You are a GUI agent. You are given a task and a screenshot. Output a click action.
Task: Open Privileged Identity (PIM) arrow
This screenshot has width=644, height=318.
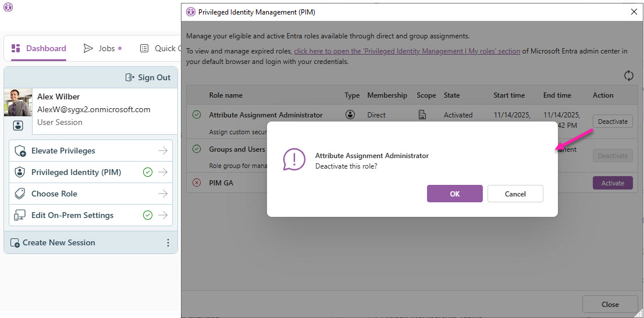pos(163,173)
